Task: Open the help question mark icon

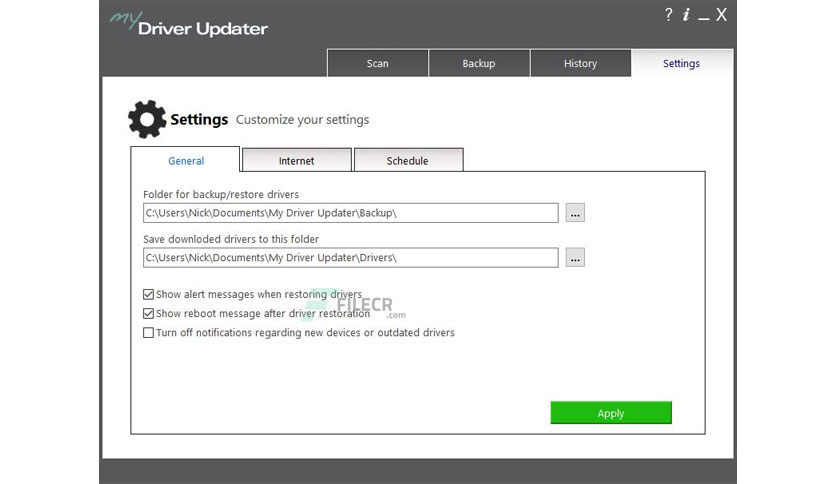Action: (669, 14)
